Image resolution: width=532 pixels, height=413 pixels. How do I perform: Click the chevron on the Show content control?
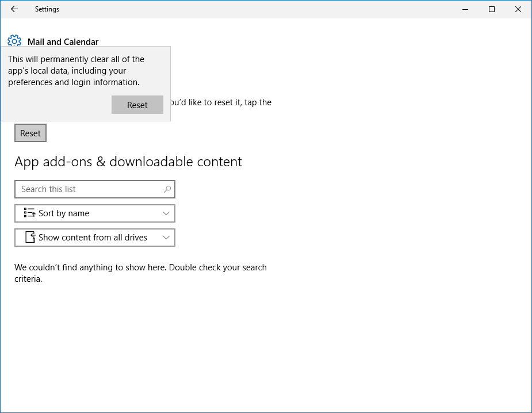[167, 237]
